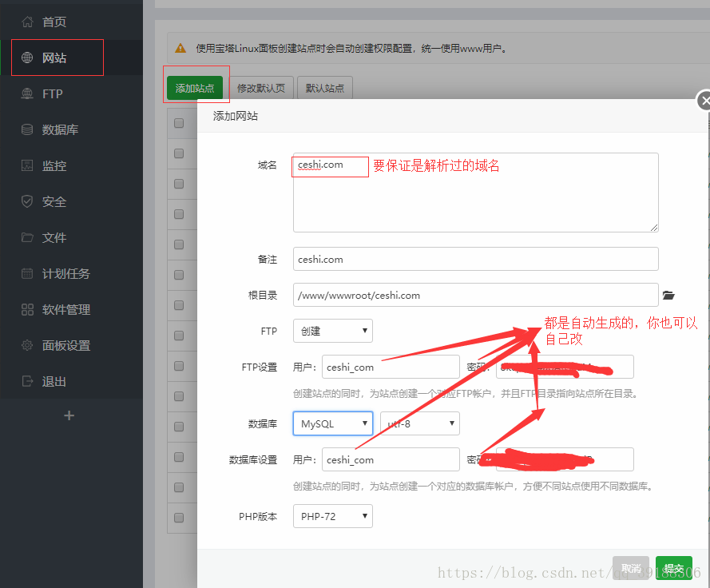The height and width of the screenshot is (588, 710).
Task: Toggle the select-all checkbox in table header
Action: [x=179, y=123]
